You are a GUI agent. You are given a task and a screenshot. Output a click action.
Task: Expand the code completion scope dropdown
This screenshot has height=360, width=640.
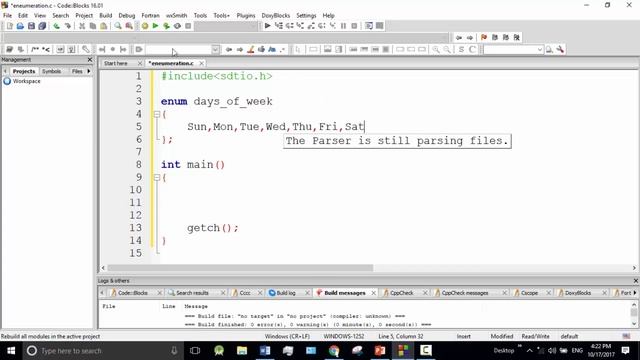215,49
